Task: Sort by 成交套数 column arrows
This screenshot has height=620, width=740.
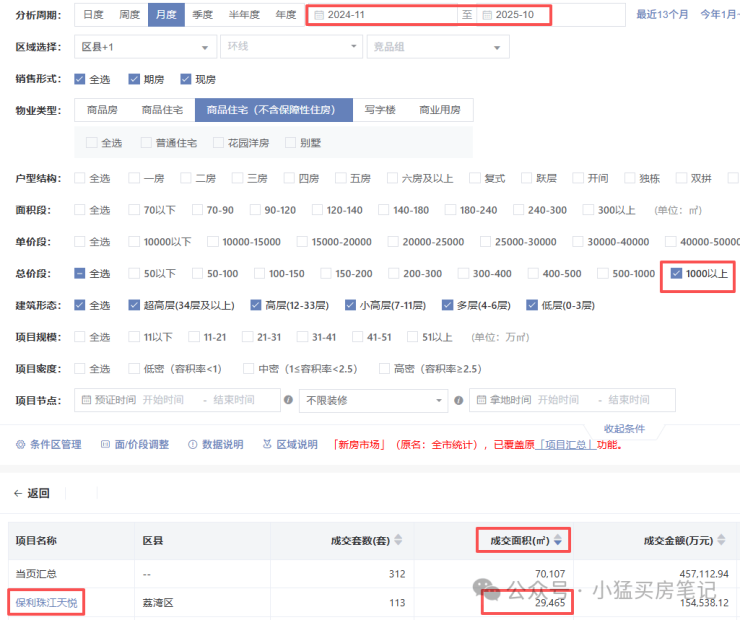Action: click(398, 540)
